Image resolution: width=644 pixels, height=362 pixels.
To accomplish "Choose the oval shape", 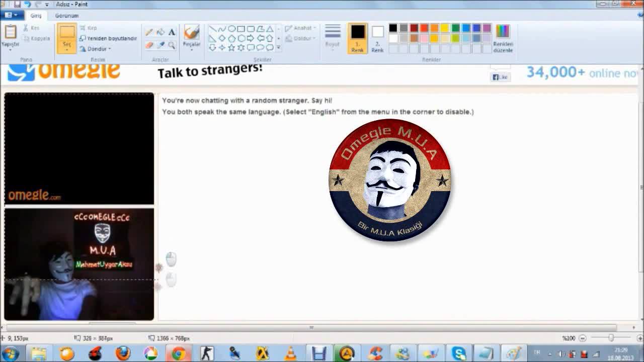I will coord(231,29).
